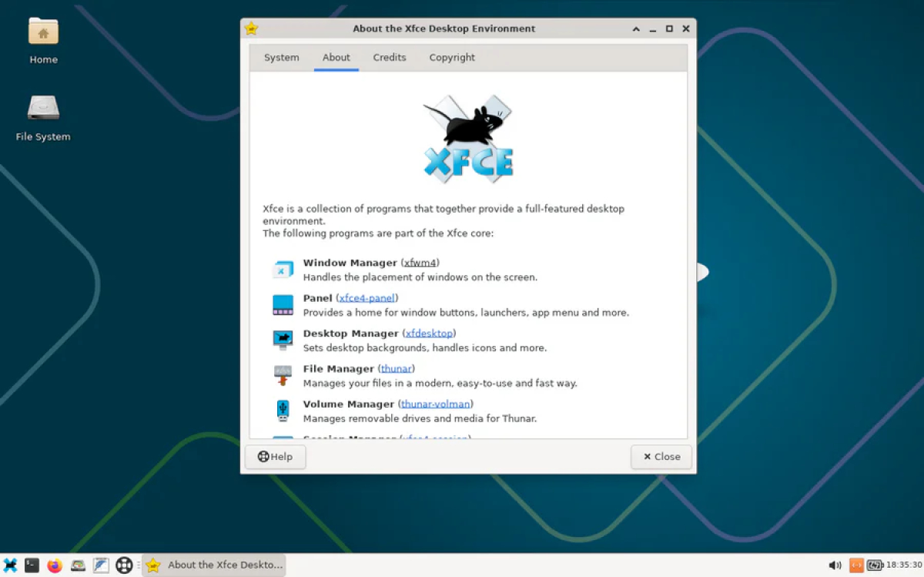Click the volume speaker icon in the tray
924x577 pixels.
(835, 565)
